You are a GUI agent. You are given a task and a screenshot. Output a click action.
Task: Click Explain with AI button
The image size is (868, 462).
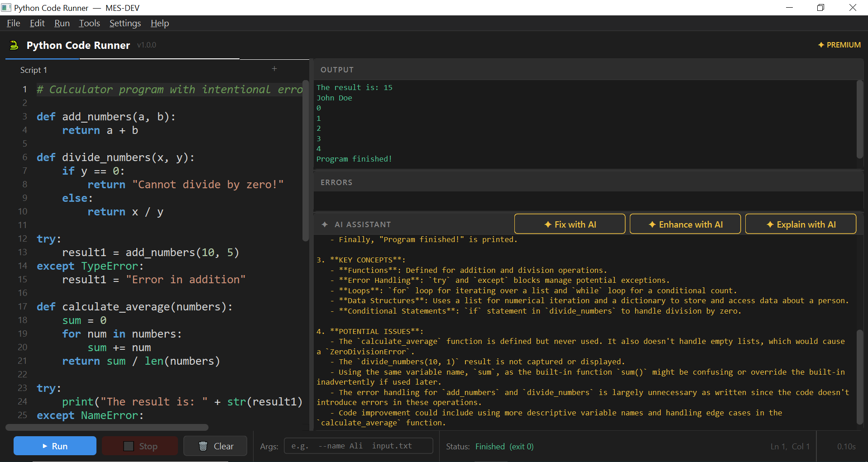(801, 224)
